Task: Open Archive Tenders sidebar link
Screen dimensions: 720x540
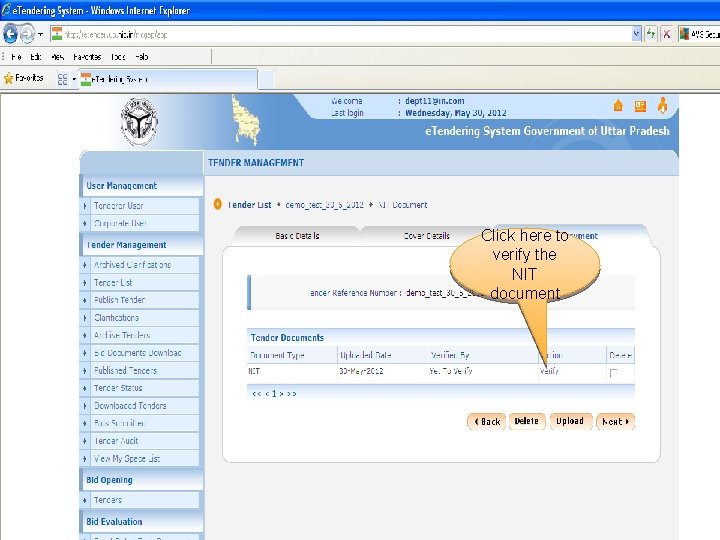Action: tap(122, 335)
